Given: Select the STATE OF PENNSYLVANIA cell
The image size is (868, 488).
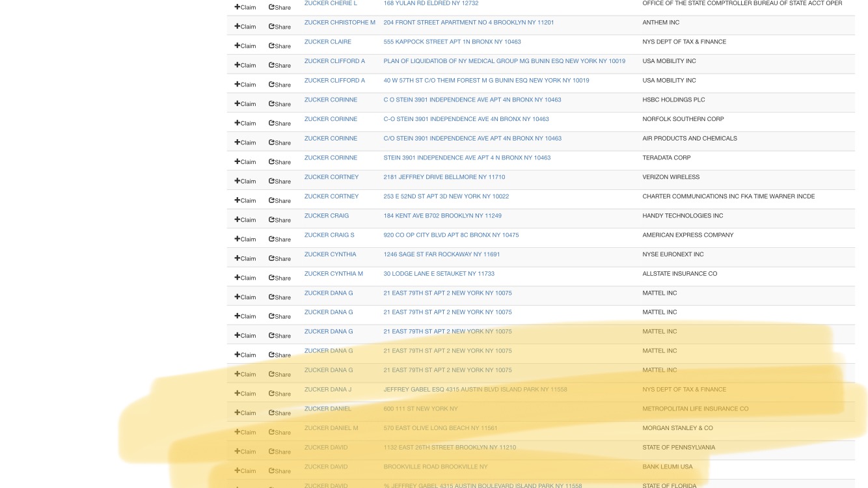Looking at the screenshot, I should [x=679, y=448].
